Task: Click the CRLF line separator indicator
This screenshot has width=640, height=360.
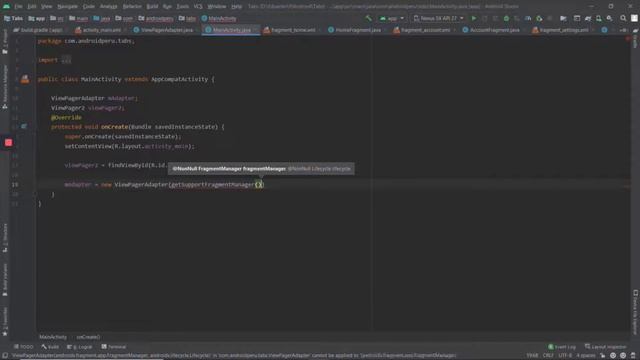Action: pyautogui.click(x=548, y=356)
